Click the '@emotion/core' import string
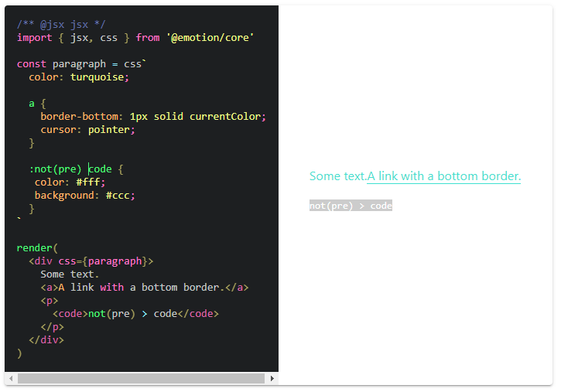 click(210, 38)
